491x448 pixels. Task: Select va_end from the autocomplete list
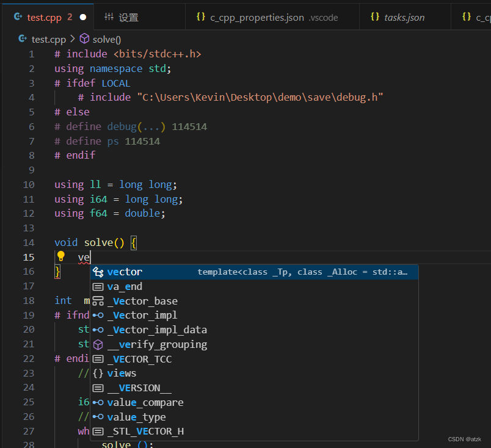(x=125, y=286)
